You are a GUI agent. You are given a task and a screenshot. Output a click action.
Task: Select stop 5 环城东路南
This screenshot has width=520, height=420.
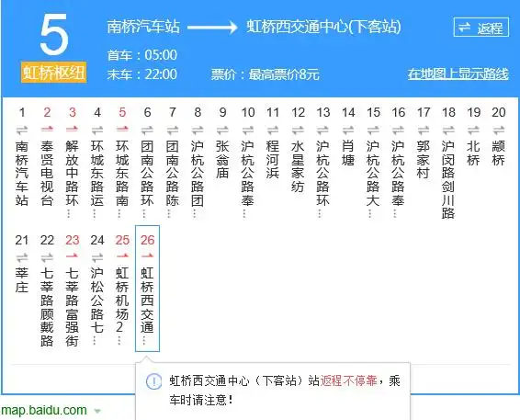tap(122, 179)
